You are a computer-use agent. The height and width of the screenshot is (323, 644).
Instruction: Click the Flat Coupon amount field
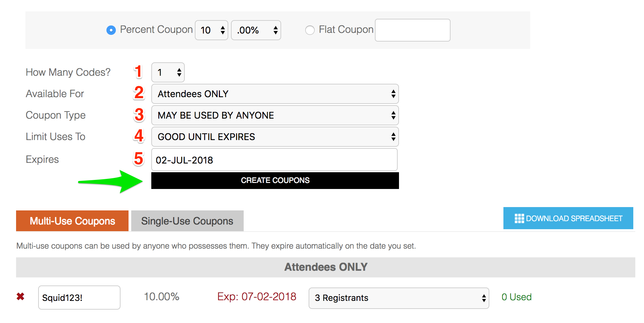(x=413, y=30)
